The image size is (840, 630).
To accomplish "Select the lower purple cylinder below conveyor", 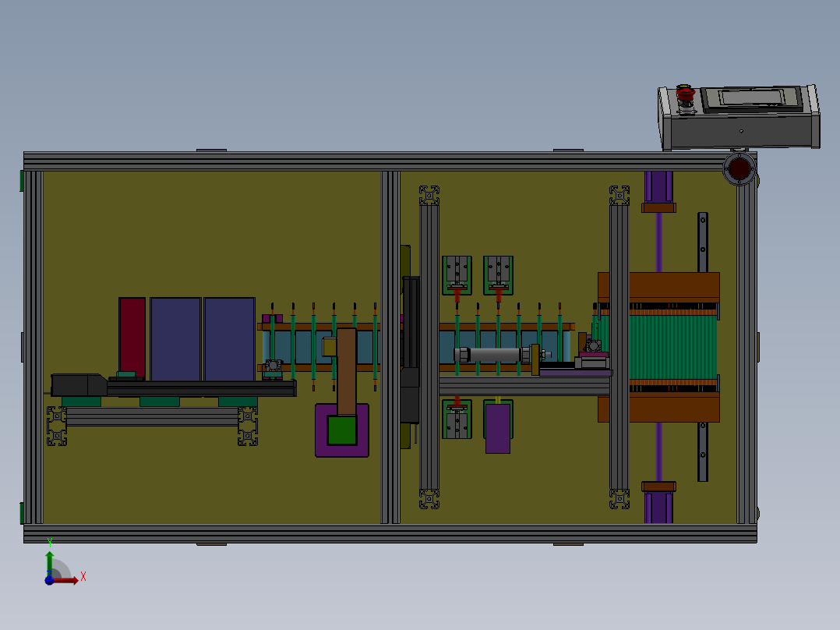I will [x=658, y=507].
